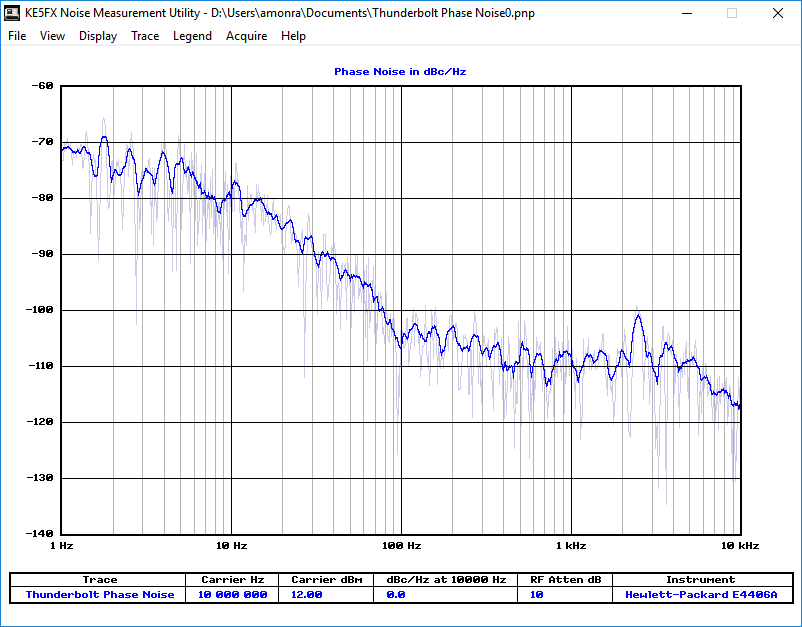Viewport: 802px width, 627px height.
Task: Click the -130 y-axis label
Action: (39, 478)
